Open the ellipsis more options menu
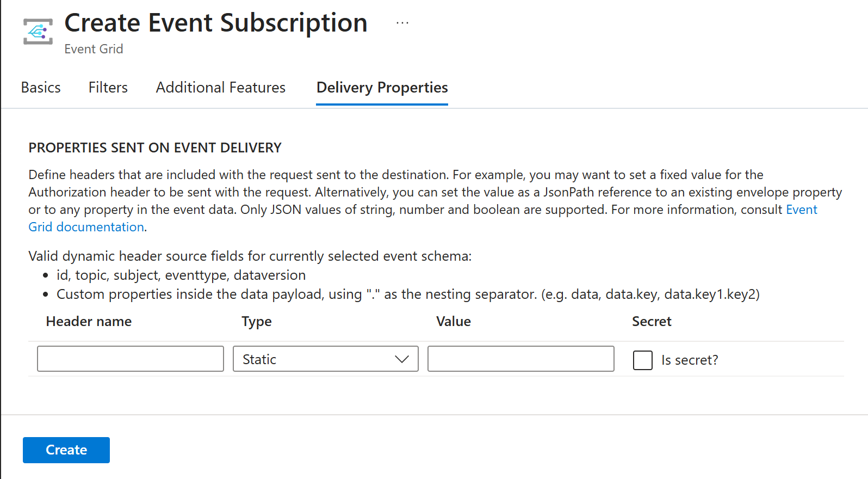868x479 pixels. click(x=402, y=23)
